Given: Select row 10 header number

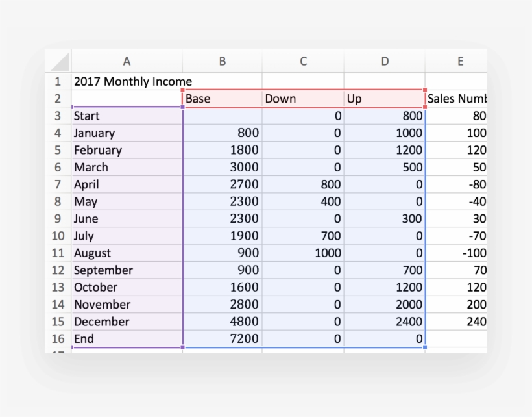Looking at the screenshot, I should coord(58,236).
